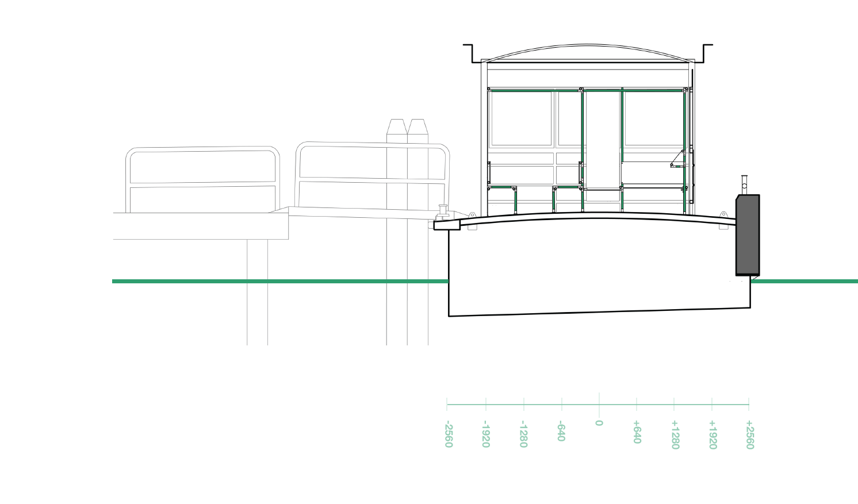Click the -1280 scale label
The height and width of the screenshot is (504, 858).
pos(523,434)
